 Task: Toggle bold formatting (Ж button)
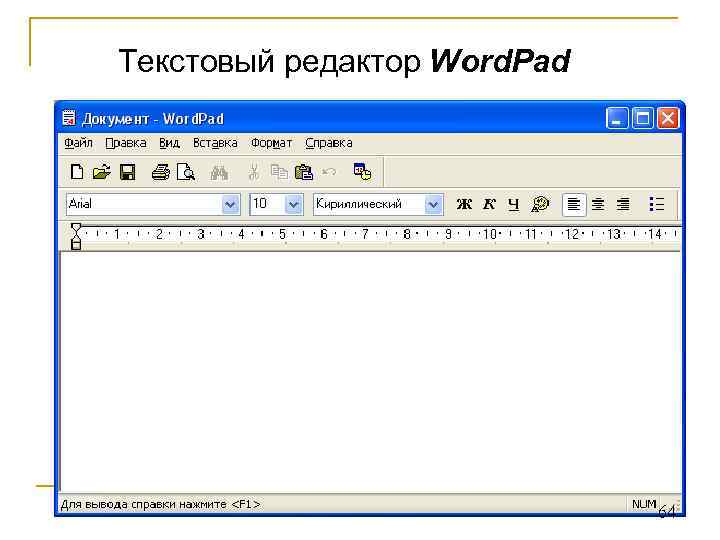[464, 204]
